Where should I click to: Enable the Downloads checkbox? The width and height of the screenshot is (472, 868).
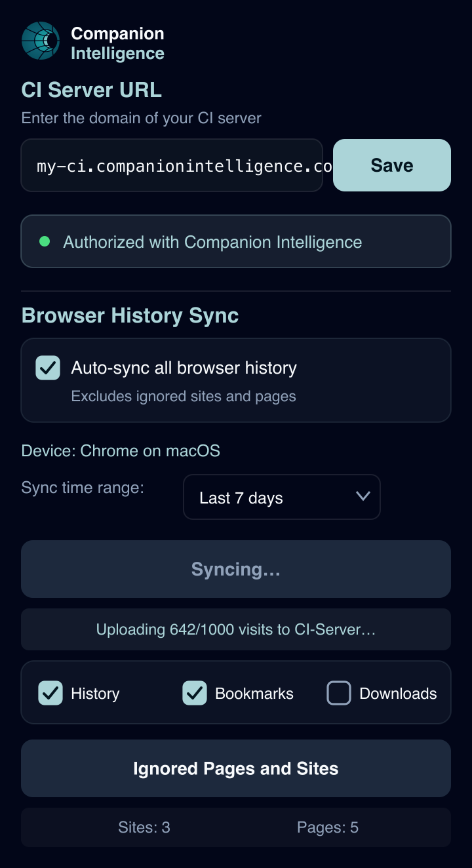click(x=339, y=693)
